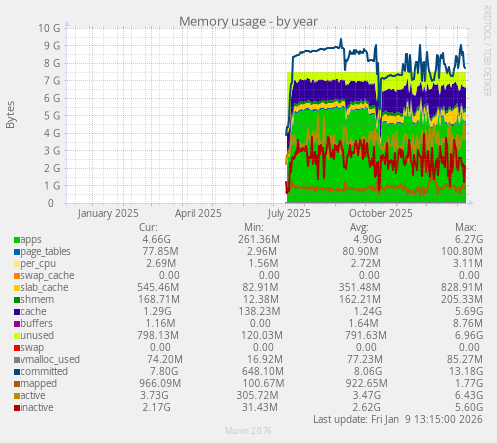Click the shmem average value 162.21M

point(360,299)
